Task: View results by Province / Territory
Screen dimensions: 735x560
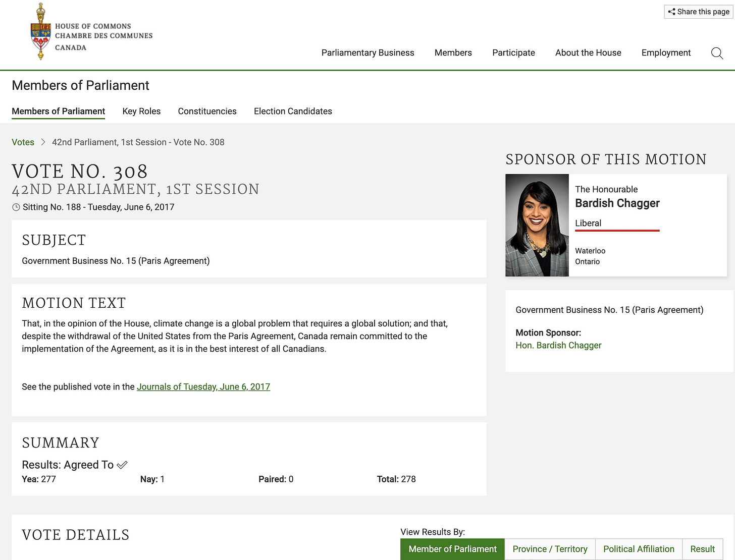Action: point(550,549)
